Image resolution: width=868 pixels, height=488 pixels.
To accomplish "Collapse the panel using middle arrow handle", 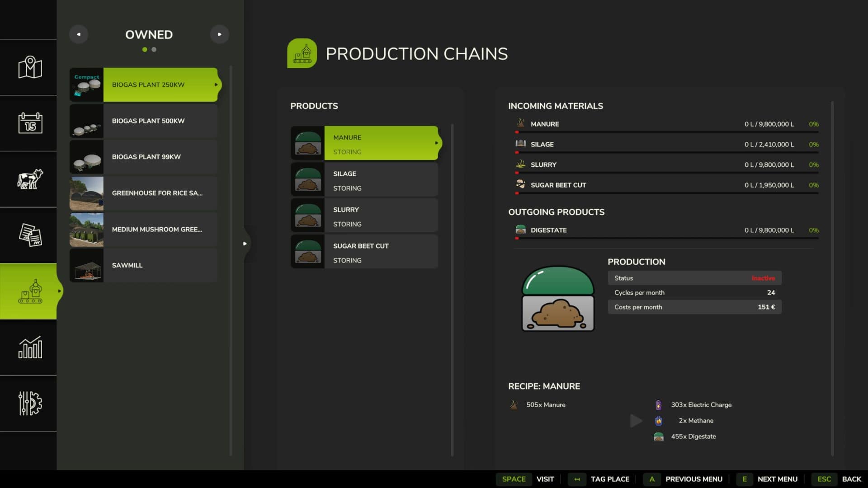I will (245, 244).
